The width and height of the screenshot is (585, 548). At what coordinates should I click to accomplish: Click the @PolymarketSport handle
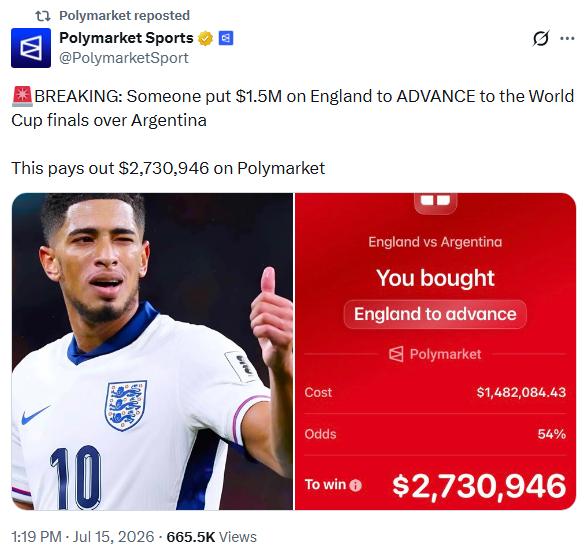pos(124,58)
